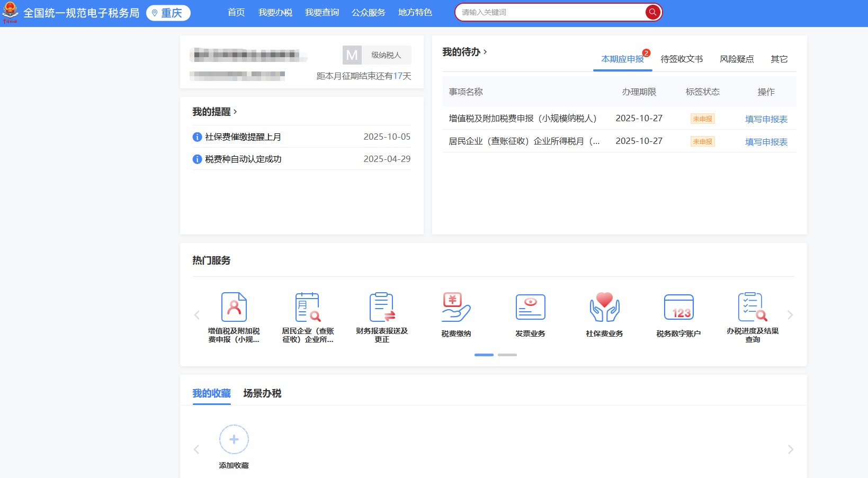Image resolution: width=868 pixels, height=478 pixels.
Task: Click the red search magnifier button
Action: click(x=652, y=12)
